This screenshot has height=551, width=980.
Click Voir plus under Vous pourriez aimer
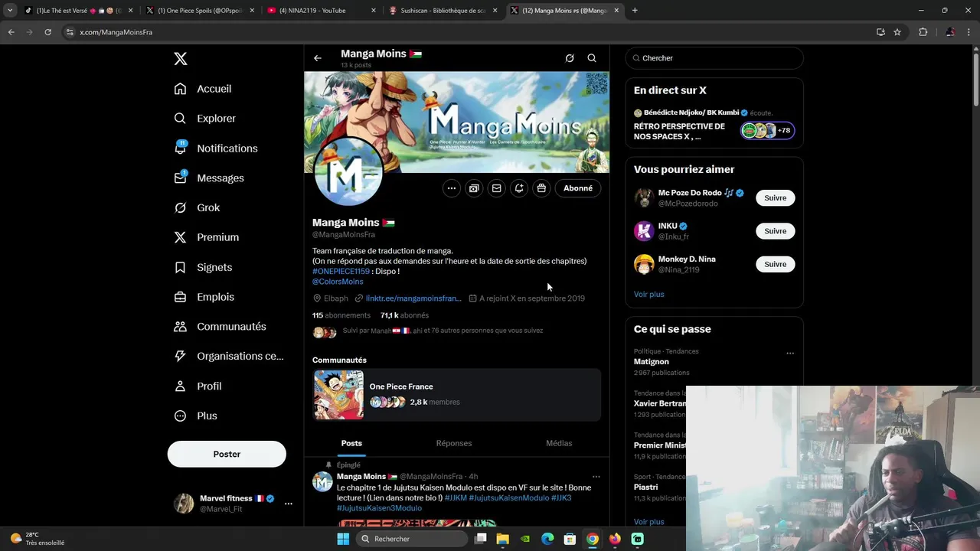pos(648,295)
